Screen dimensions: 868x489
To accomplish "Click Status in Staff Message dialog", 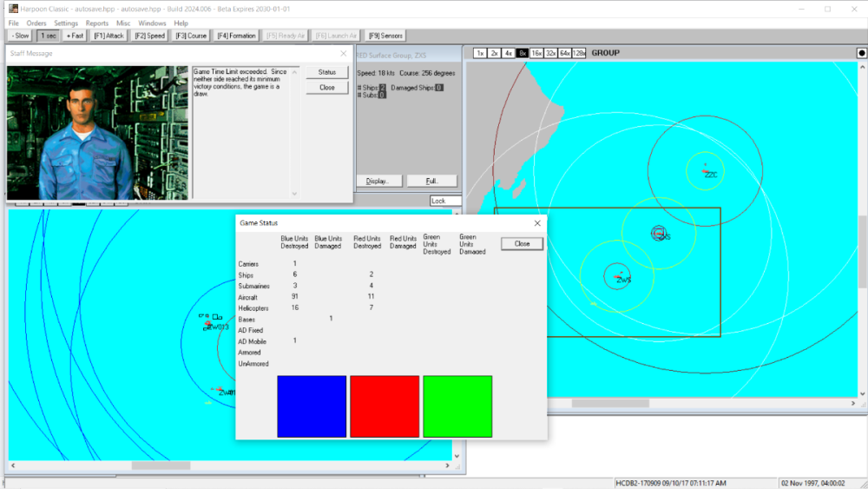I will (327, 72).
